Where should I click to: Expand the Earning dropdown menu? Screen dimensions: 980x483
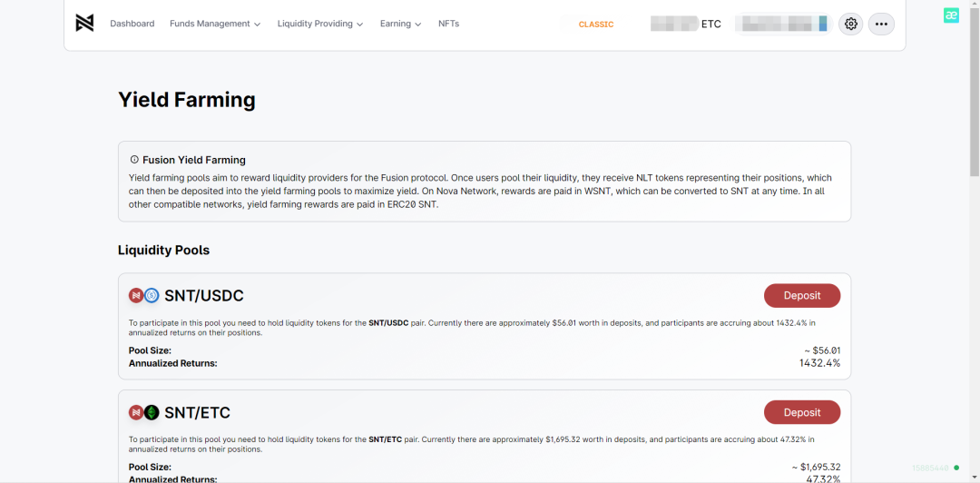point(400,24)
